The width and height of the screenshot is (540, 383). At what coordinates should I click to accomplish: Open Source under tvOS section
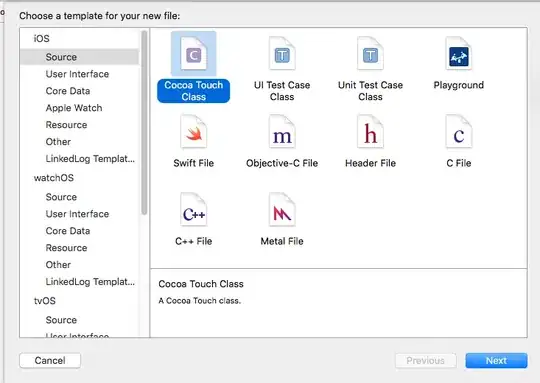(61, 320)
